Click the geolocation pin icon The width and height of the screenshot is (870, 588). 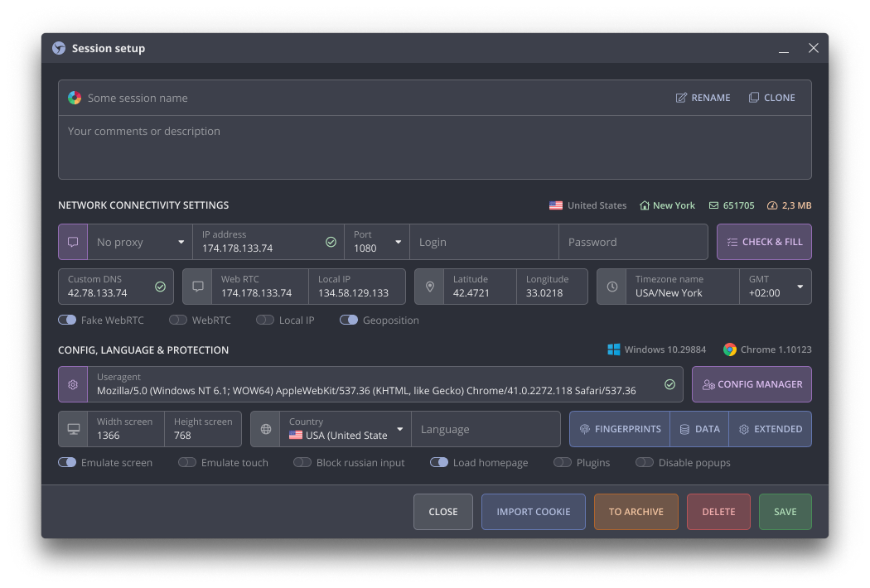(429, 287)
